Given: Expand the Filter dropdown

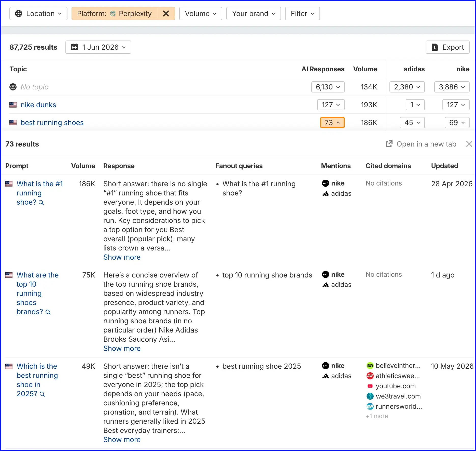Looking at the screenshot, I should 302,14.
